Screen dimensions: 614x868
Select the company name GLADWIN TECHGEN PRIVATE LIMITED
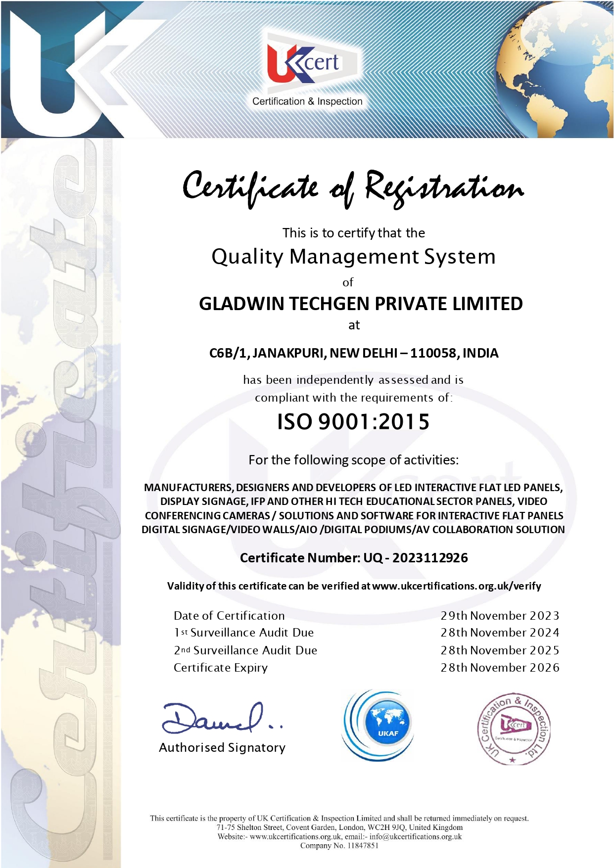361,304
